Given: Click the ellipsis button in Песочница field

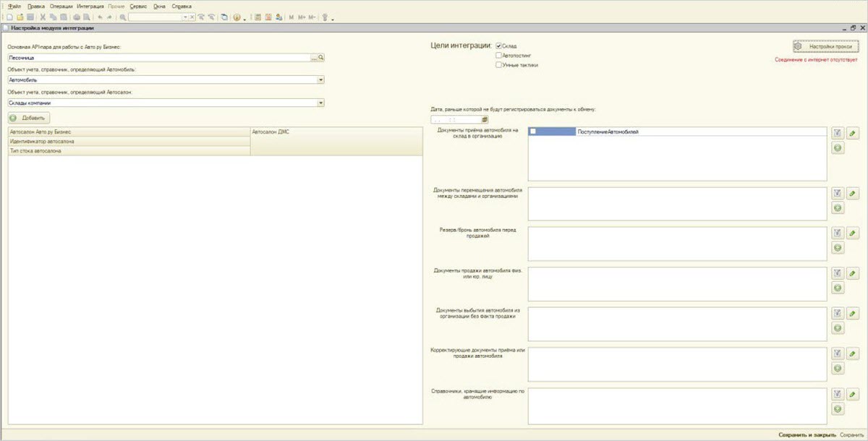Looking at the screenshot, I should [314, 56].
